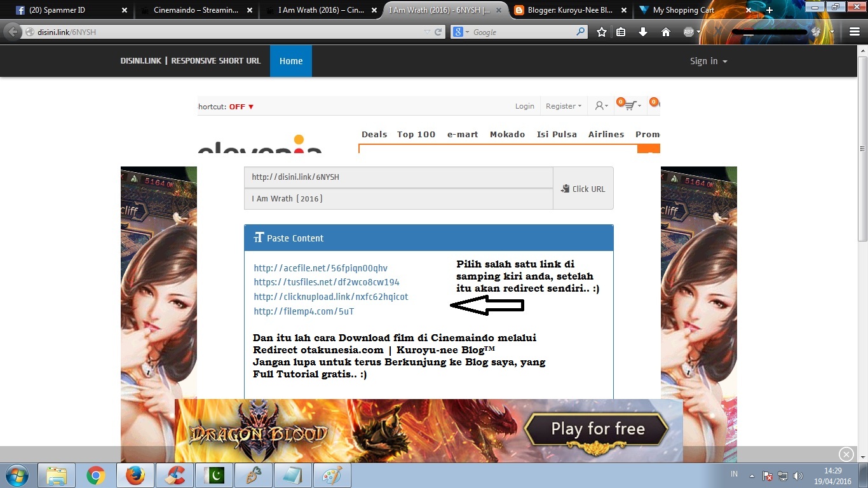Screen dimensions: 868x488
Task: Open a new tab with plus button
Action: pyautogui.click(x=770, y=10)
